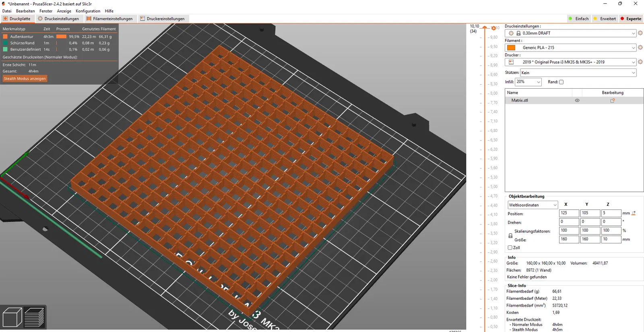The width and height of the screenshot is (644, 332).
Task: Click the Position Y input field
Action: pos(590,213)
